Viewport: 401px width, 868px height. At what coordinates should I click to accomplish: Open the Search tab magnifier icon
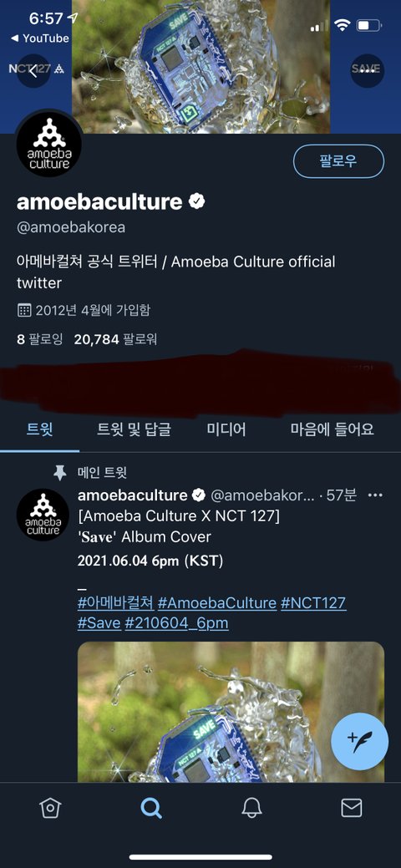(x=150, y=809)
